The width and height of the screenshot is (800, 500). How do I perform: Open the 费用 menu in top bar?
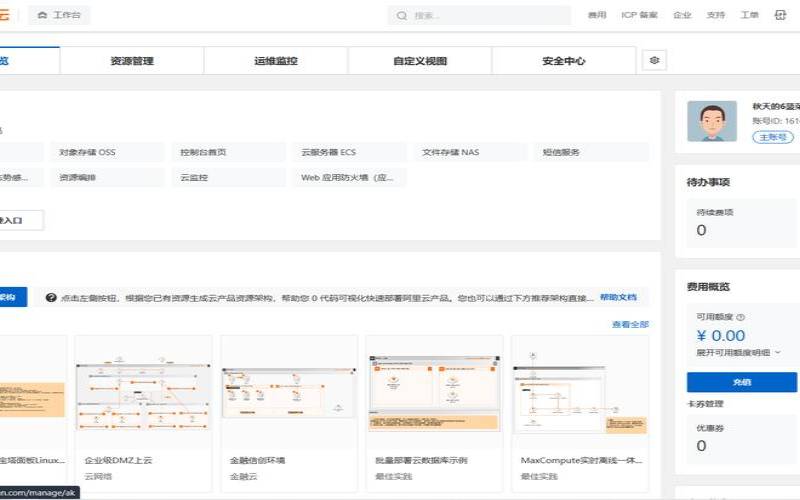click(x=597, y=15)
